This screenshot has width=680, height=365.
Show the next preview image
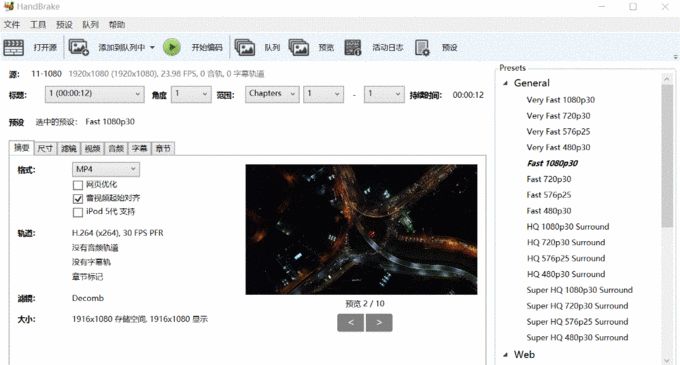pyautogui.click(x=379, y=323)
